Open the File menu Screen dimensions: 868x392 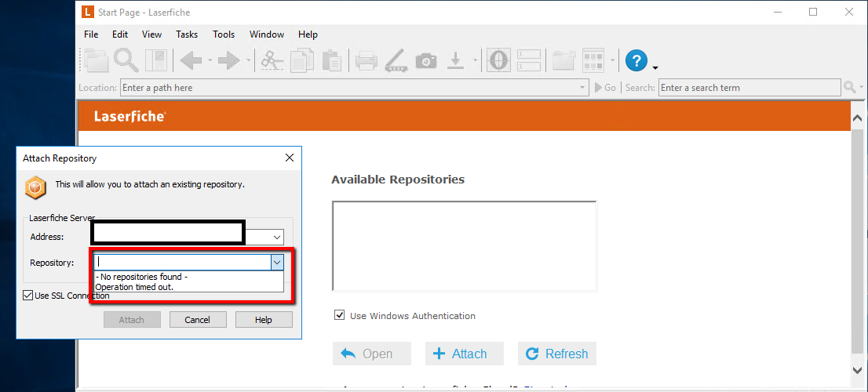pyautogui.click(x=91, y=34)
